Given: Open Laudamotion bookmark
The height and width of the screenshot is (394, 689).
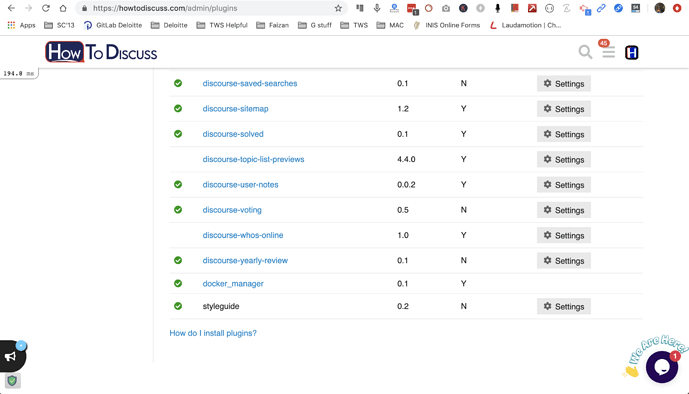Looking at the screenshot, I should click(525, 25).
